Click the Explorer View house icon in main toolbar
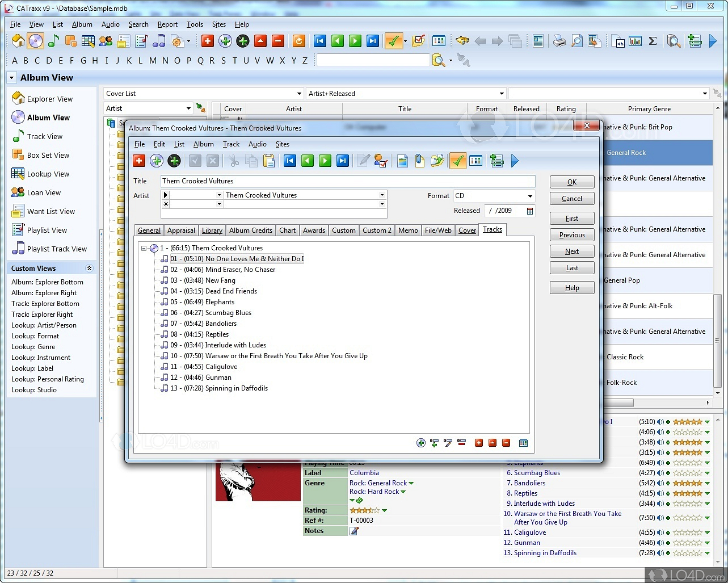 point(18,41)
